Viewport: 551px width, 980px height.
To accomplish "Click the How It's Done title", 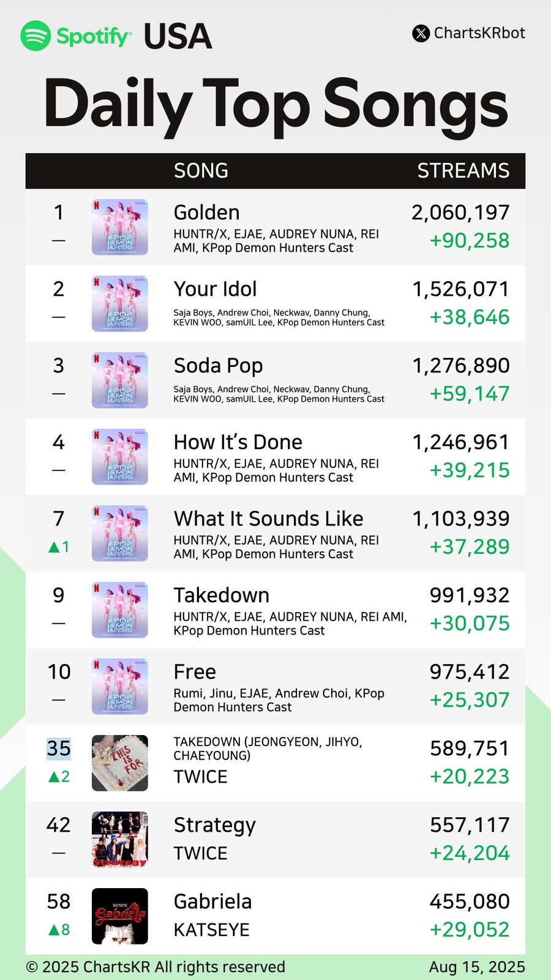I will click(238, 442).
